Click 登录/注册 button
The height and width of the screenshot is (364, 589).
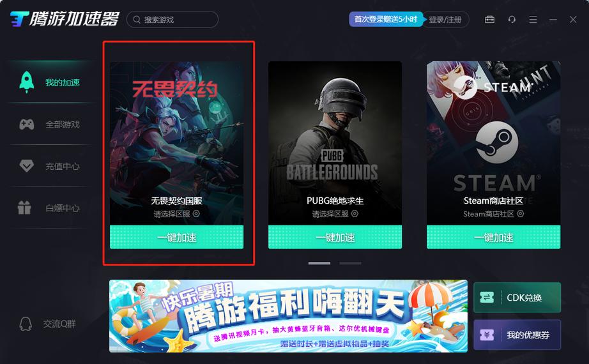[445, 20]
